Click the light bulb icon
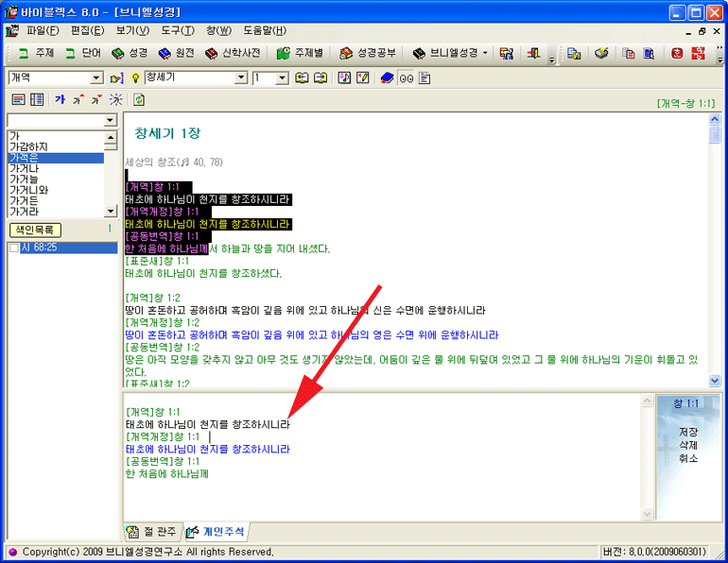This screenshot has height=563, width=728. 135,78
